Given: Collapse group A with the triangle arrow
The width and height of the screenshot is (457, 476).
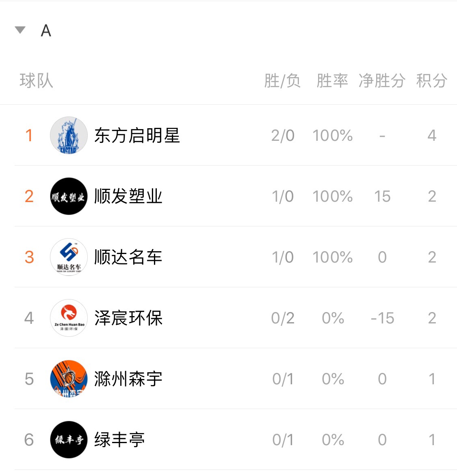Looking at the screenshot, I should click(x=20, y=30).
